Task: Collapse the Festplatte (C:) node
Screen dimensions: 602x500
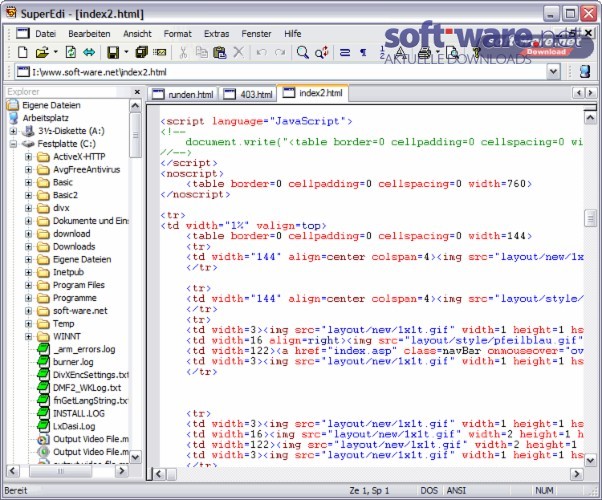Action: coord(13,144)
